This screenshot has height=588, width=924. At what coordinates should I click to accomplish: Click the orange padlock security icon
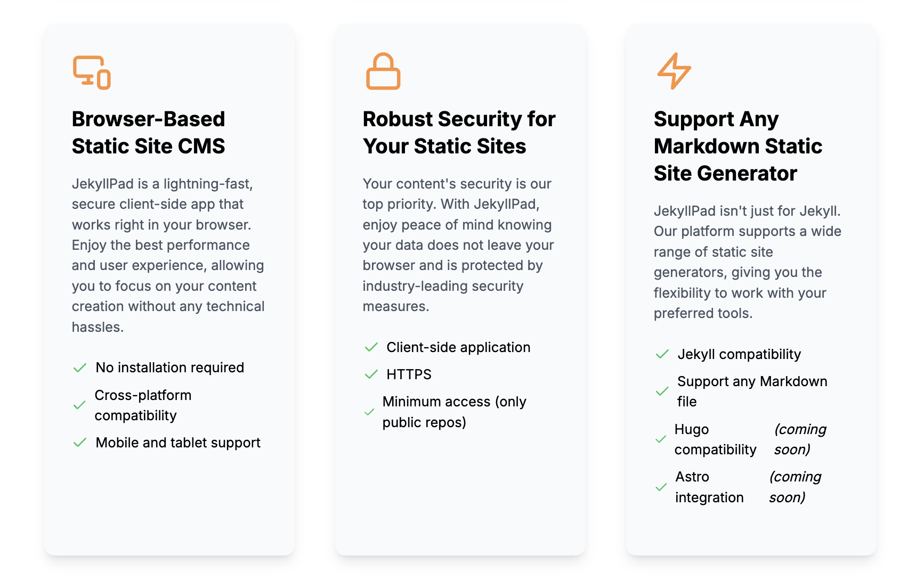[x=383, y=71]
